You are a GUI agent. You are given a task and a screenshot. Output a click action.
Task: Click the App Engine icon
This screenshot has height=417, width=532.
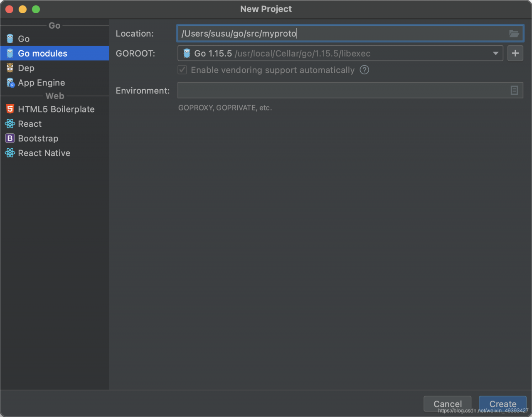tap(10, 83)
